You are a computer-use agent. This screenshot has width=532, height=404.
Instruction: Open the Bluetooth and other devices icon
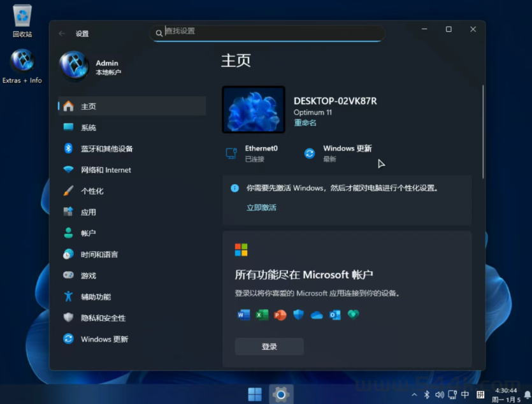68,148
